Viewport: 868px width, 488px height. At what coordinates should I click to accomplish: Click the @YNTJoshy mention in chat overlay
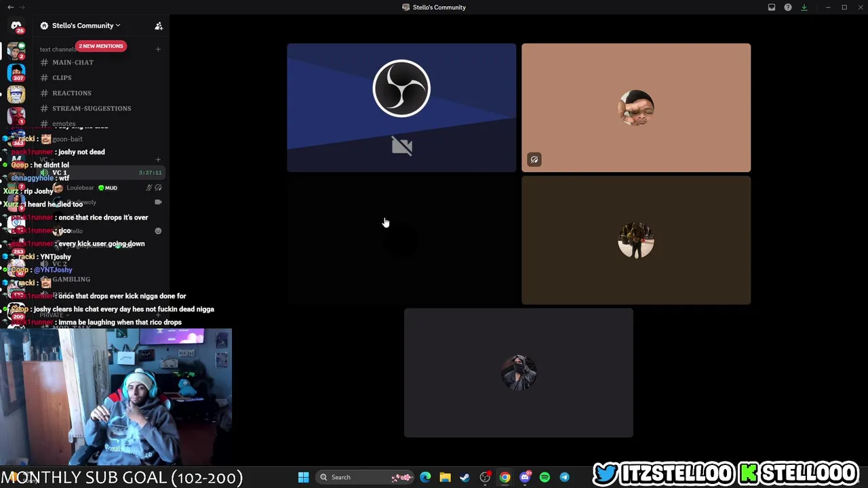click(x=53, y=270)
